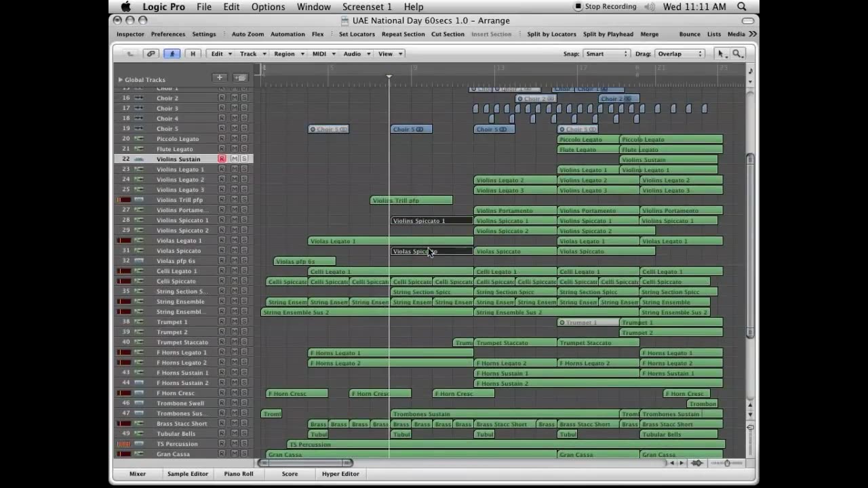Select the magnifier zoom tool
The height and width of the screenshot is (488, 868).
(x=737, y=54)
